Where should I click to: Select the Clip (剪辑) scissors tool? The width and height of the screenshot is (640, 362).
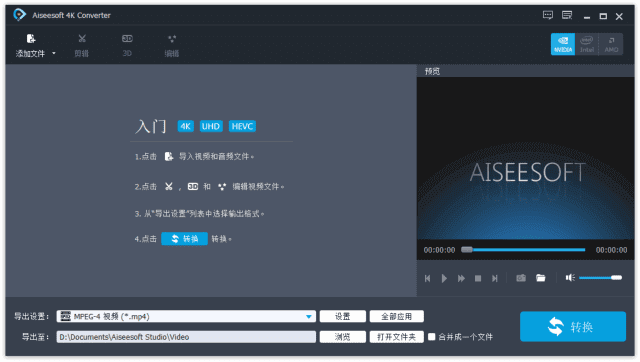[82, 45]
